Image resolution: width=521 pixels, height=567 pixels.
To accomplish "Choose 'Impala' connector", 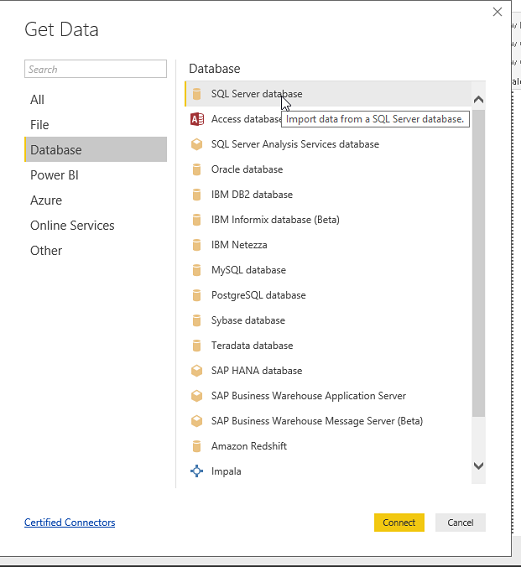I will pyautogui.click(x=328, y=471).
